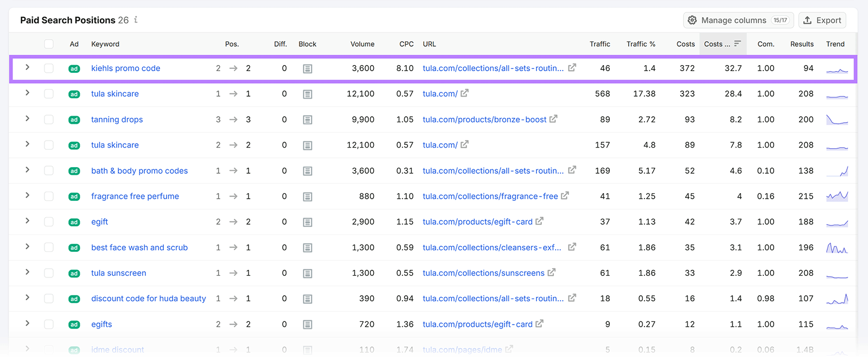
Task: Check the discount code for huda beauty checkbox
Action: [49, 298]
